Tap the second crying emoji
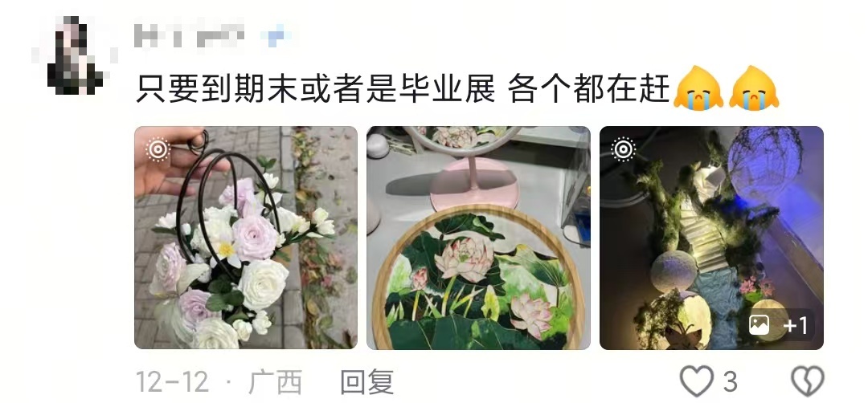This screenshot has width=868, height=403. point(754,88)
